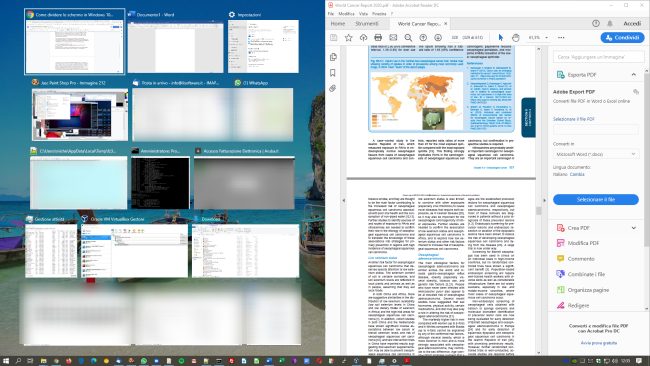Collapse right tools pane arrow

(x=544, y=200)
